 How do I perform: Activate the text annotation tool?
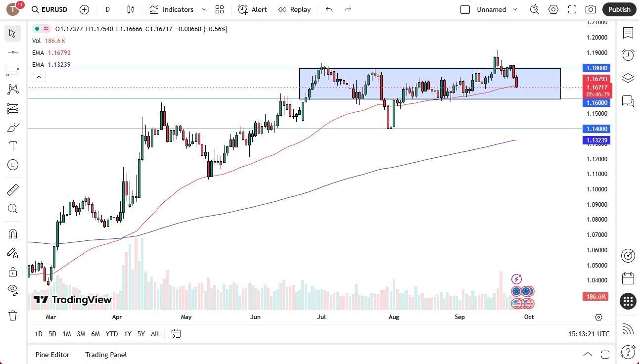click(x=12, y=145)
